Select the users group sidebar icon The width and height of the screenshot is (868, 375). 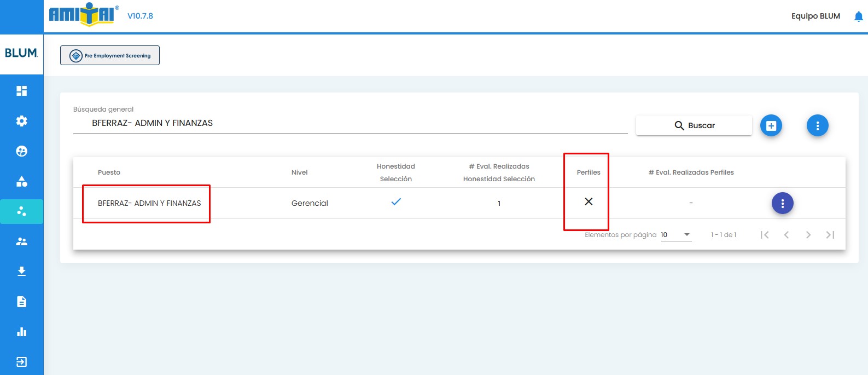click(x=21, y=241)
